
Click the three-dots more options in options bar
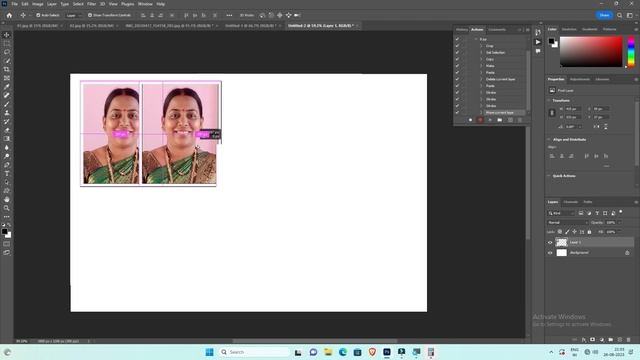click(229, 15)
